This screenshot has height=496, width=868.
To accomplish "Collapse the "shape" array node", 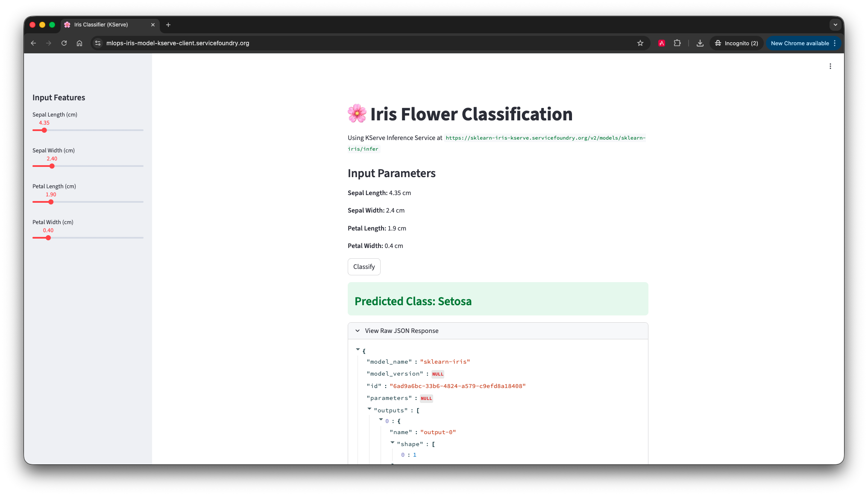I will click(393, 443).
